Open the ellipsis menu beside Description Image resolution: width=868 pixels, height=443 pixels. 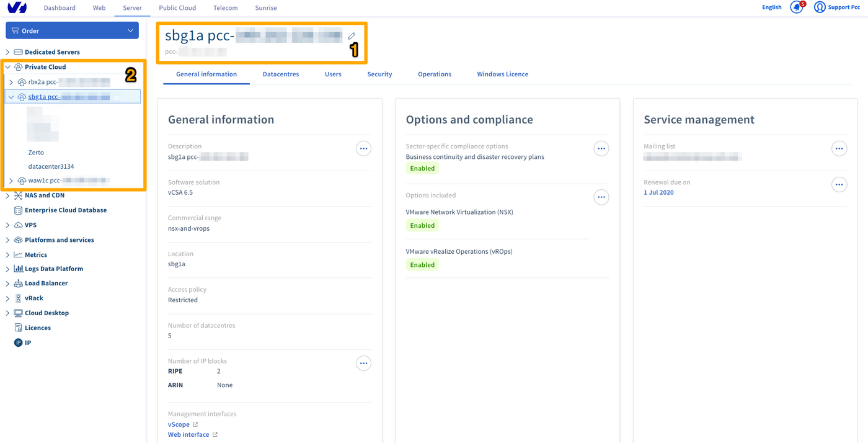click(363, 149)
